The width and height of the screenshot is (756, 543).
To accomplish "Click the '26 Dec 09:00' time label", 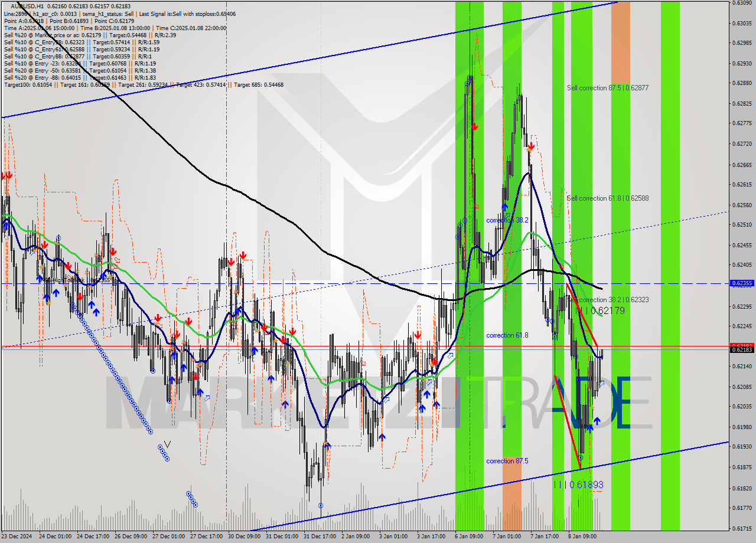I will pos(131,537).
